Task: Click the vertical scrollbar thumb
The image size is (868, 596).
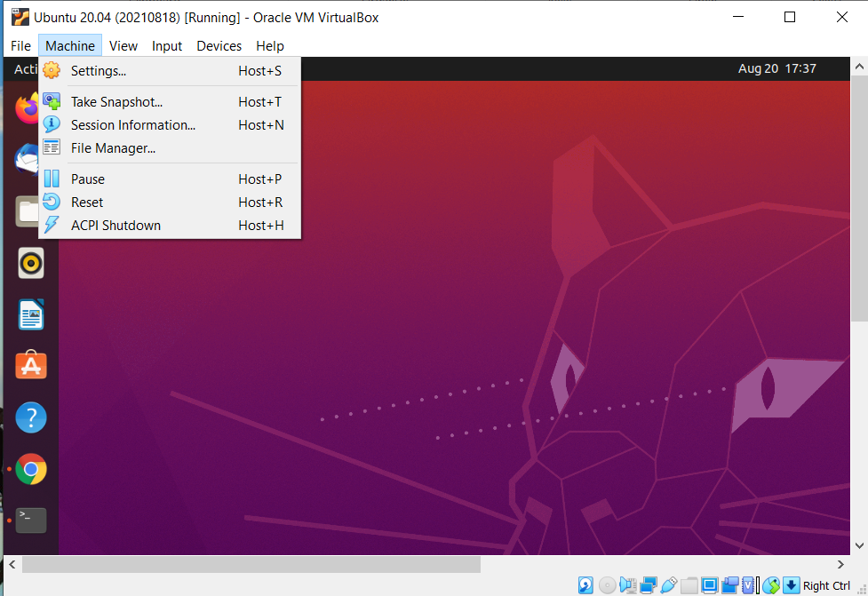Action: click(859, 198)
